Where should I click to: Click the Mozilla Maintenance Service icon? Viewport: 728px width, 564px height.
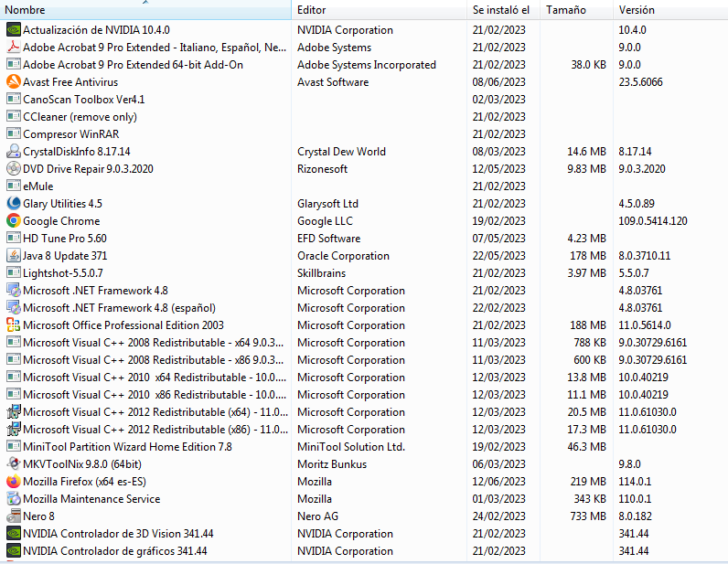click(14, 498)
